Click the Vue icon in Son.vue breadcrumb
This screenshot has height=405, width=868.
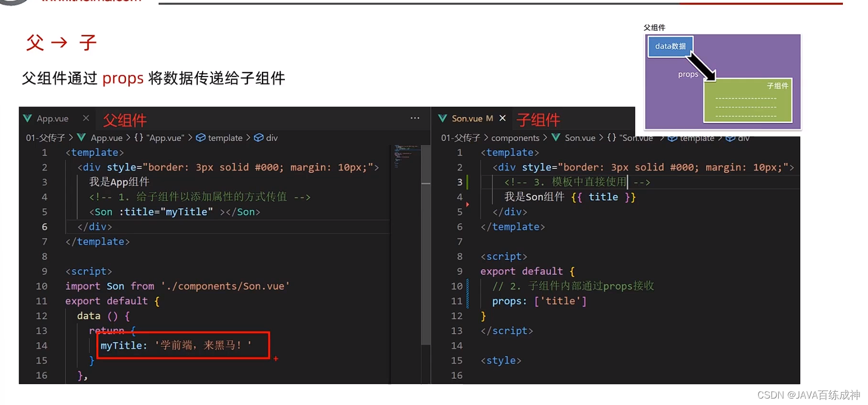pyautogui.click(x=556, y=137)
